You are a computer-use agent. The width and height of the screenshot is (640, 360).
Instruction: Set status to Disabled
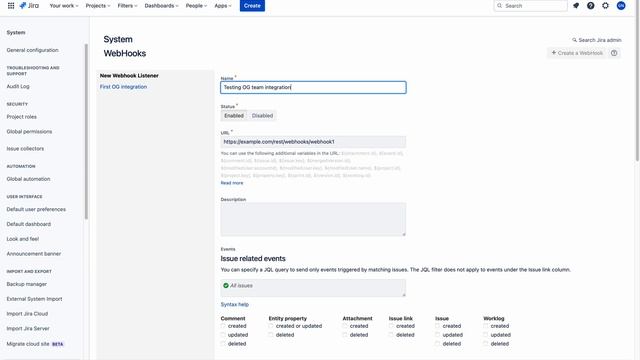coord(262,116)
